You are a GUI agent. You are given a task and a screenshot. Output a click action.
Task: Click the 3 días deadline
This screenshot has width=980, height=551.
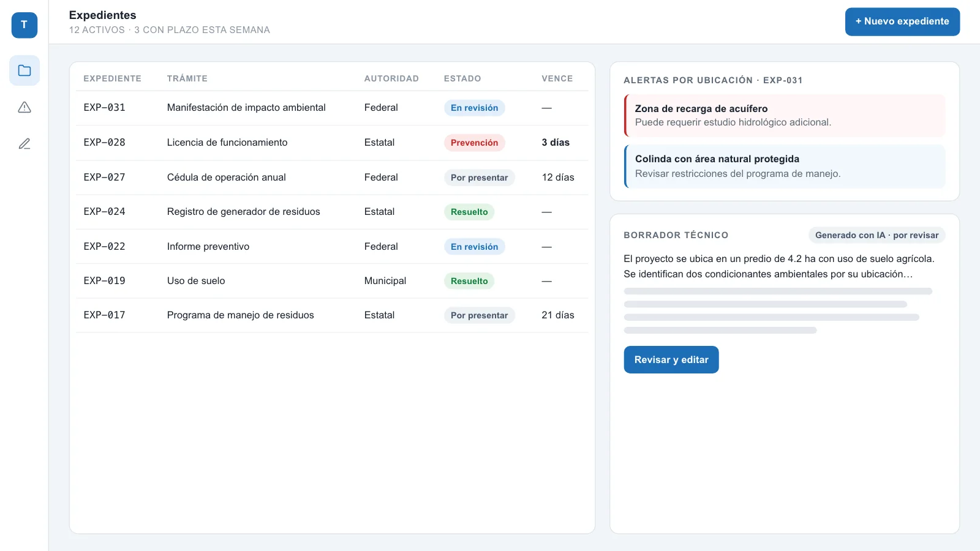tap(556, 143)
